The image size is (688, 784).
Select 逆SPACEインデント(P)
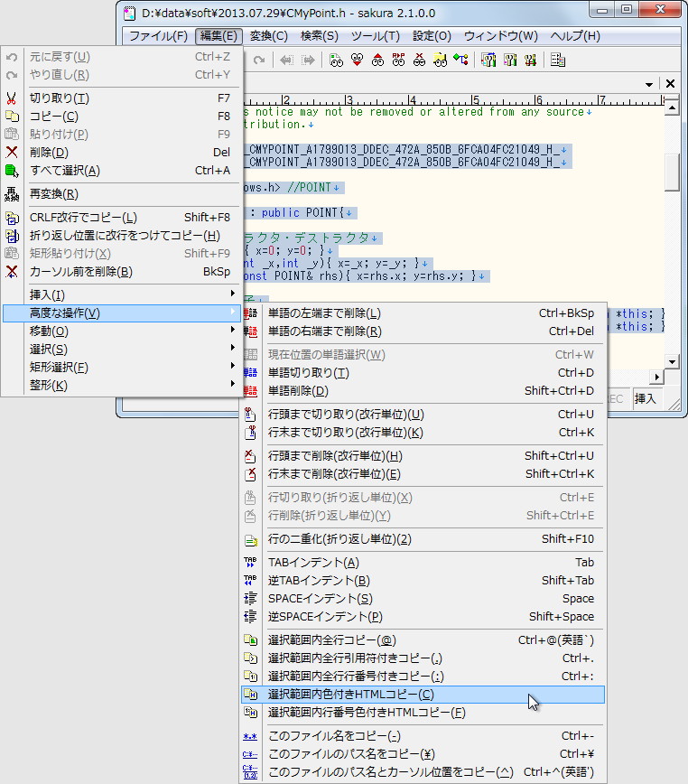(x=423, y=616)
